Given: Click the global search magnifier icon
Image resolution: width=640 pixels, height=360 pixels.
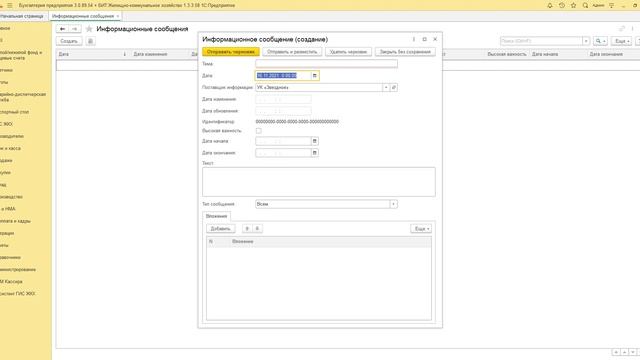Looking at the screenshot, I should coord(585,5).
